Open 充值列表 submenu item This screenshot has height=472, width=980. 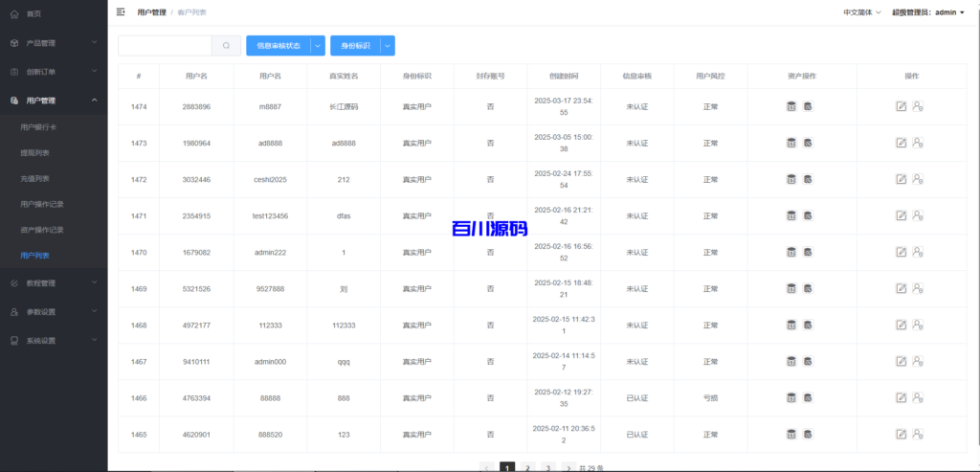(x=54, y=178)
